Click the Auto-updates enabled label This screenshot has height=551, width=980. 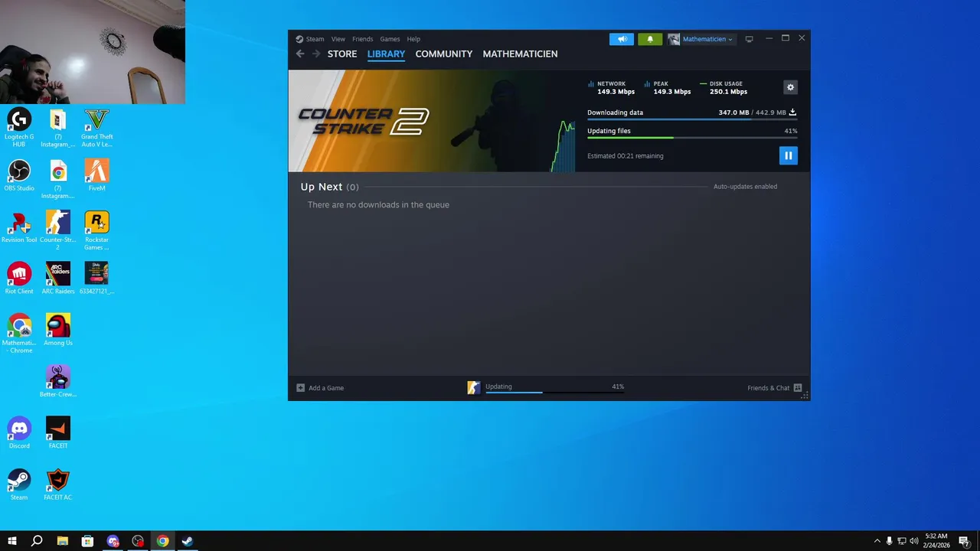[x=745, y=187]
